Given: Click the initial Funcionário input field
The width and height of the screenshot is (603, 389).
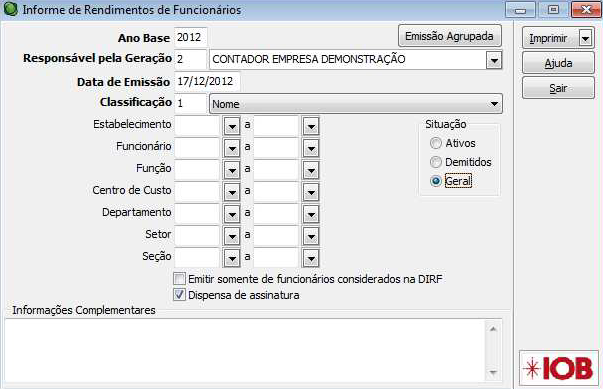Looking at the screenshot, I should (198, 148).
